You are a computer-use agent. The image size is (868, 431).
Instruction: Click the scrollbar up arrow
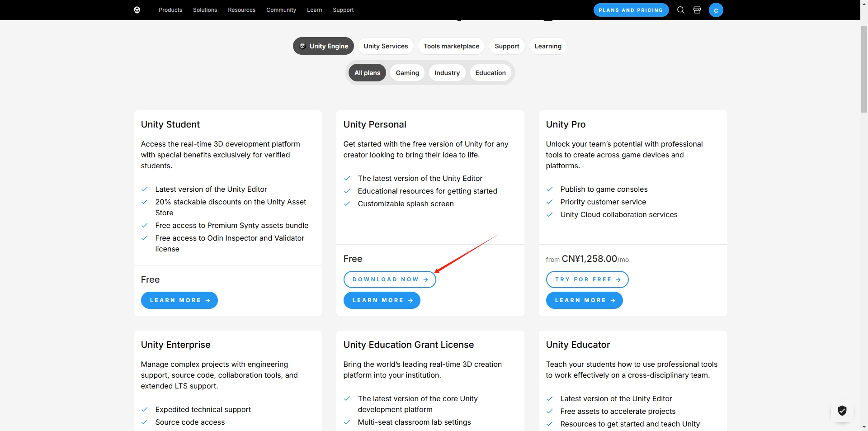pyautogui.click(x=864, y=4)
